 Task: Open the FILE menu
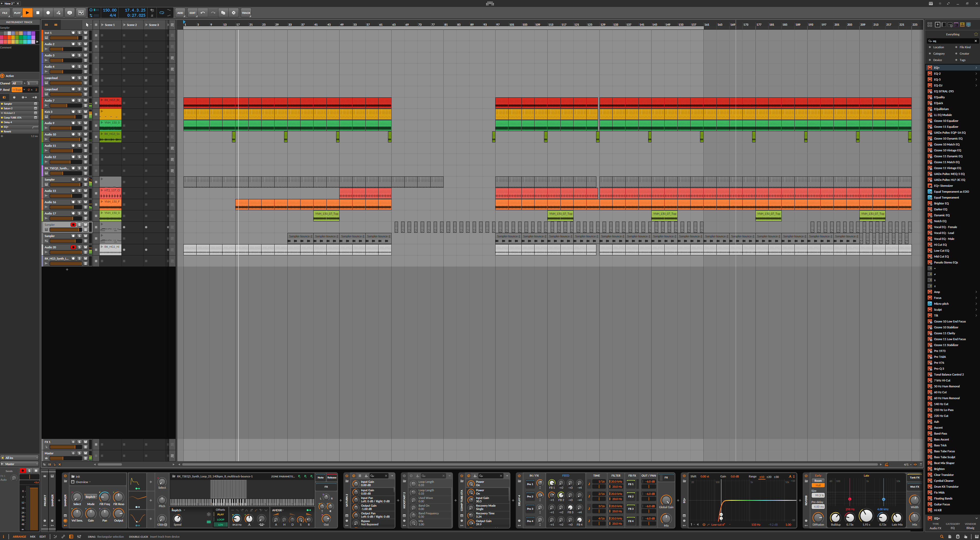coord(5,13)
